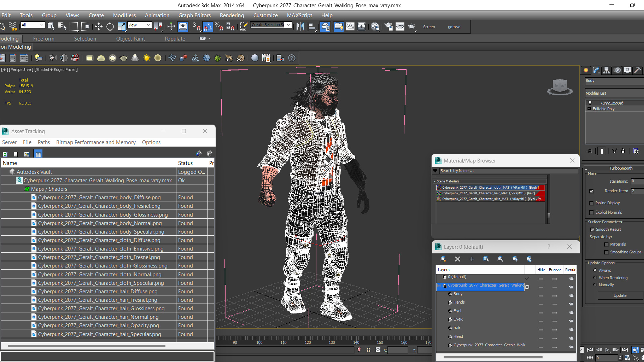
Task: Toggle Hide for the Body layer object
Action: coord(541,296)
